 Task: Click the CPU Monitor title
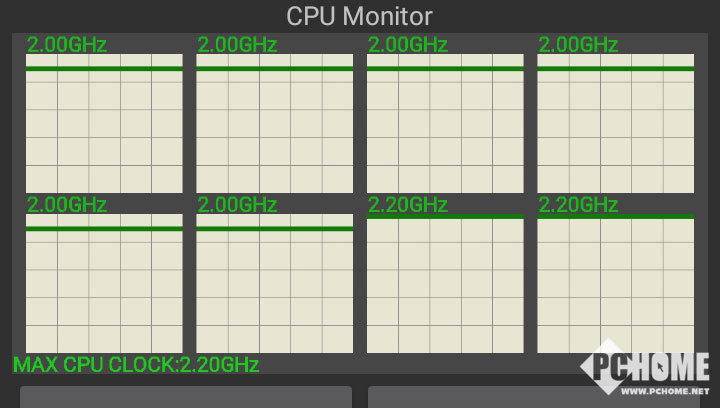pyautogui.click(x=359, y=17)
